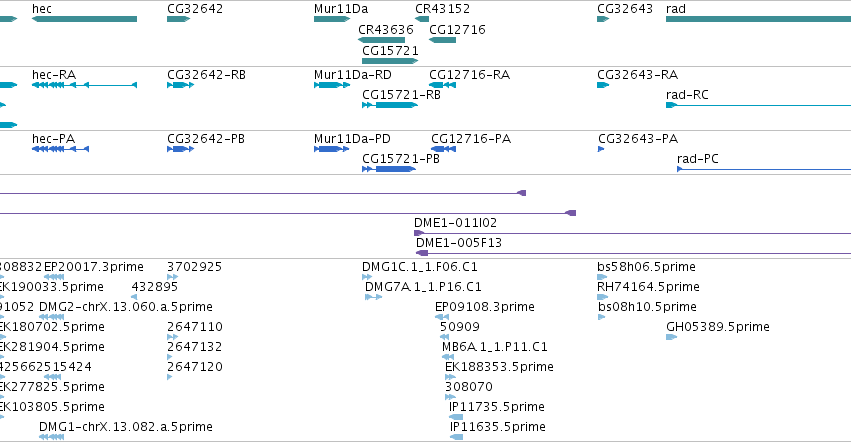Click the CG12716-PA feature

tap(443, 149)
